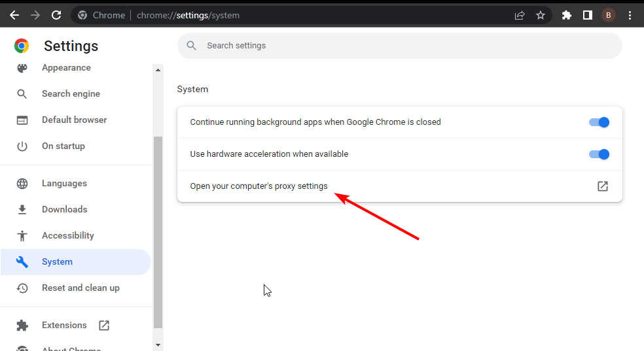Click 'Continue running background apps' label text

(x=315, y=122)
